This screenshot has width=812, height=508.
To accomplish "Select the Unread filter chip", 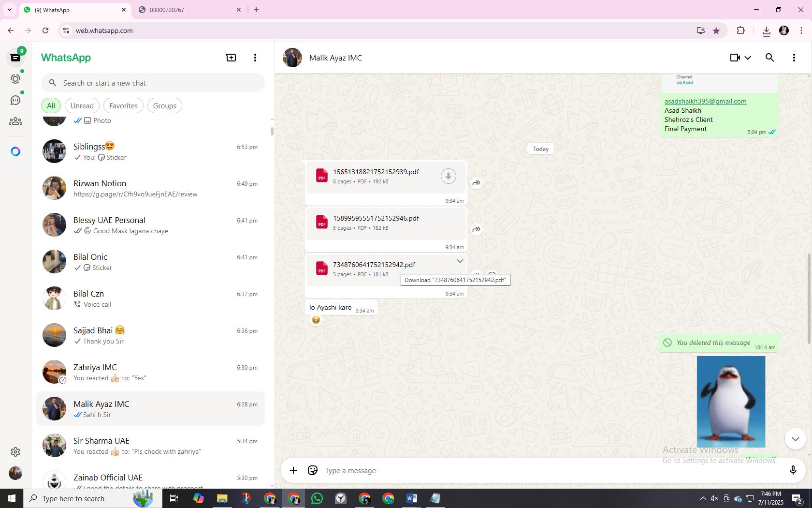I will (x=82, y=106).
